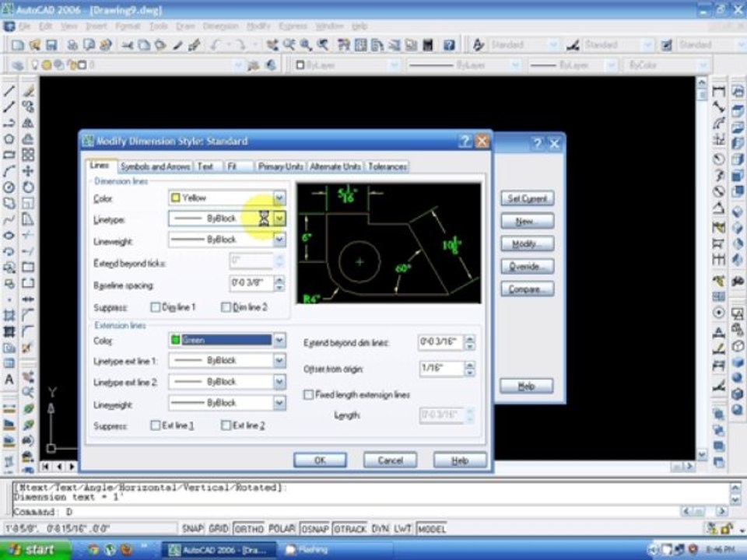Click the Windows start button
Viewport: 747px width, 560px height.
[34, 550]
